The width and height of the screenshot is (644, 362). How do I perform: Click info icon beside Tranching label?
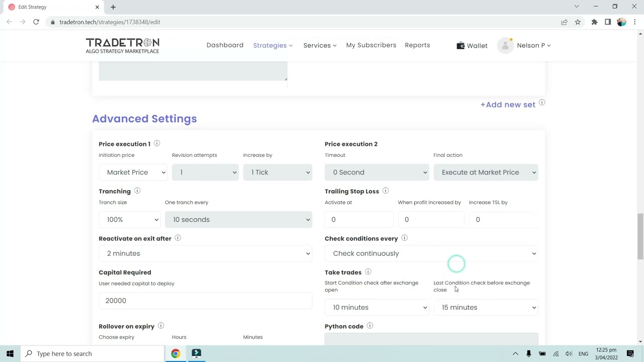[x=137, y=191]
